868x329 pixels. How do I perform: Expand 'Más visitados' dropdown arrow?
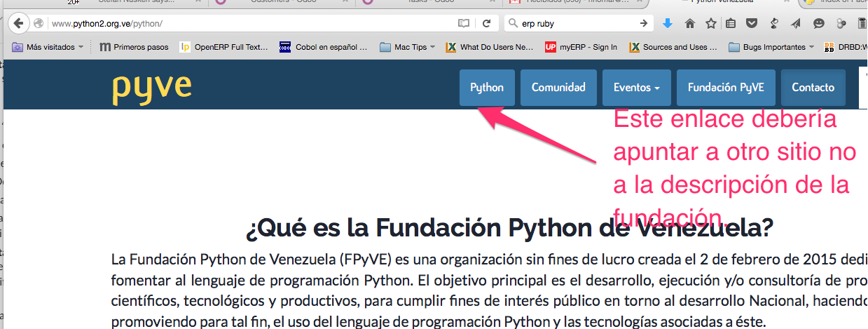point(81,47)
